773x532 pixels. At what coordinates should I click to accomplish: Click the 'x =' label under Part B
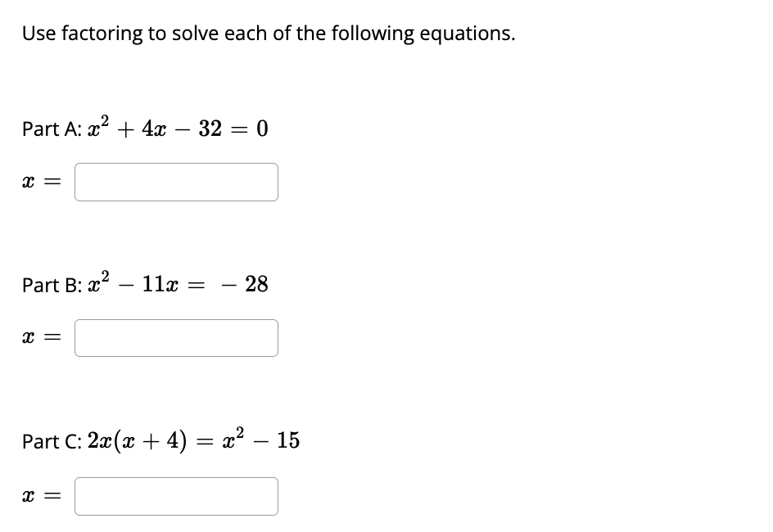point(39,337)
